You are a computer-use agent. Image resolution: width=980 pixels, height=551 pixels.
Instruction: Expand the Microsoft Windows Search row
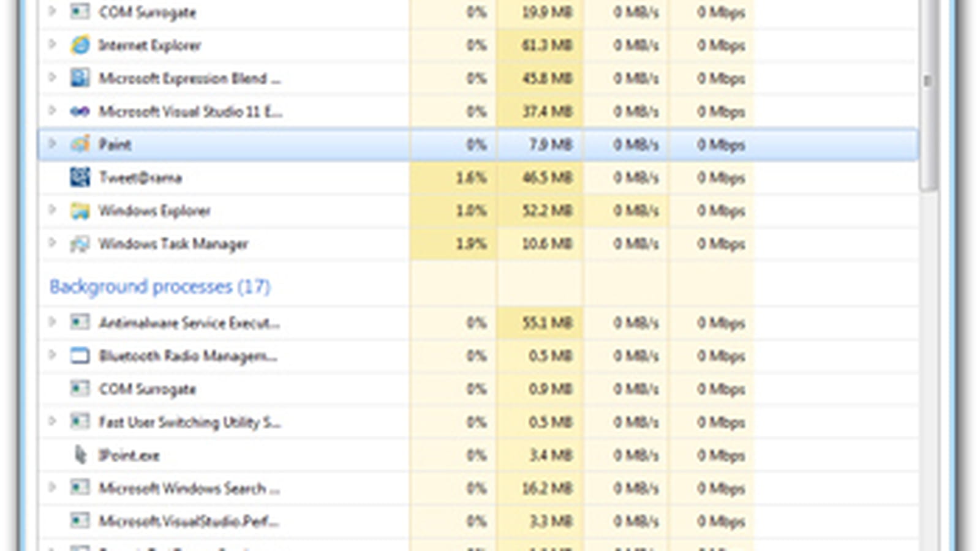pos(53,487)
